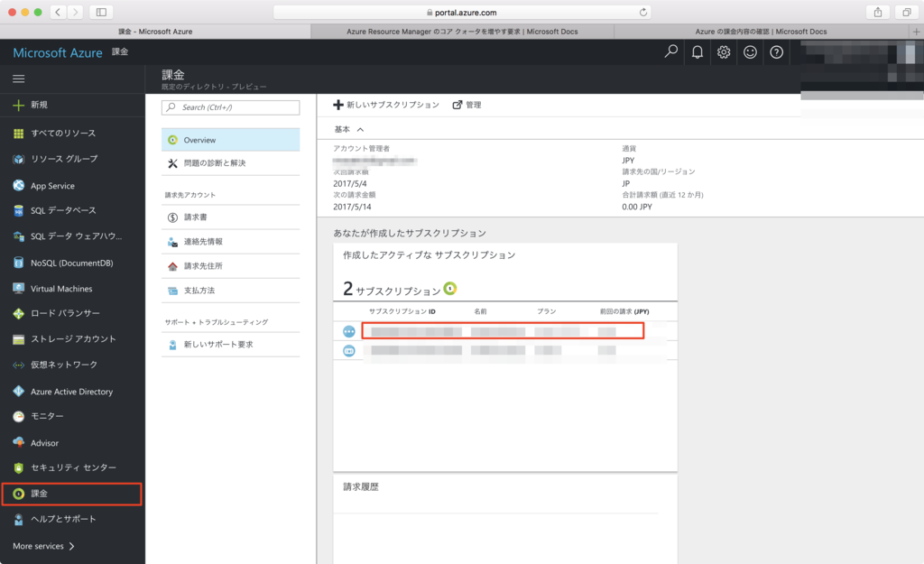Open the help question mark icon

click(x=776, y=52)
